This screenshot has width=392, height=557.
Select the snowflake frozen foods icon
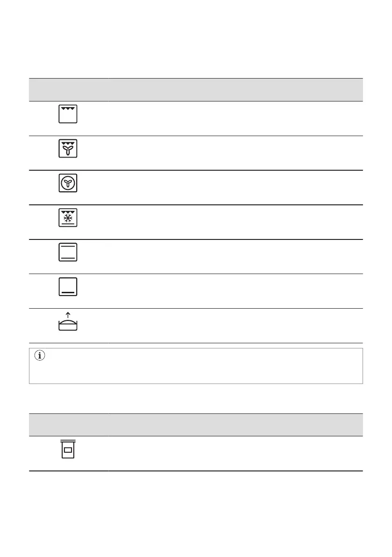[x=68, y=217]
